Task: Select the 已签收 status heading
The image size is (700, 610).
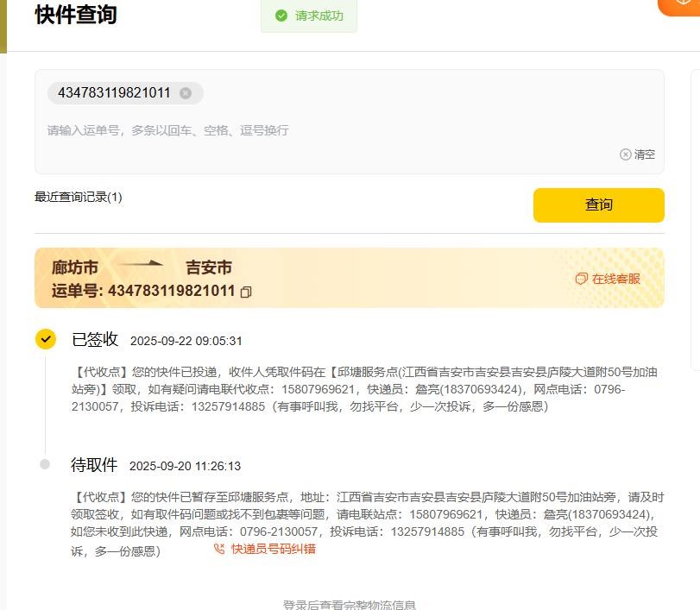Action: (95, 339)
